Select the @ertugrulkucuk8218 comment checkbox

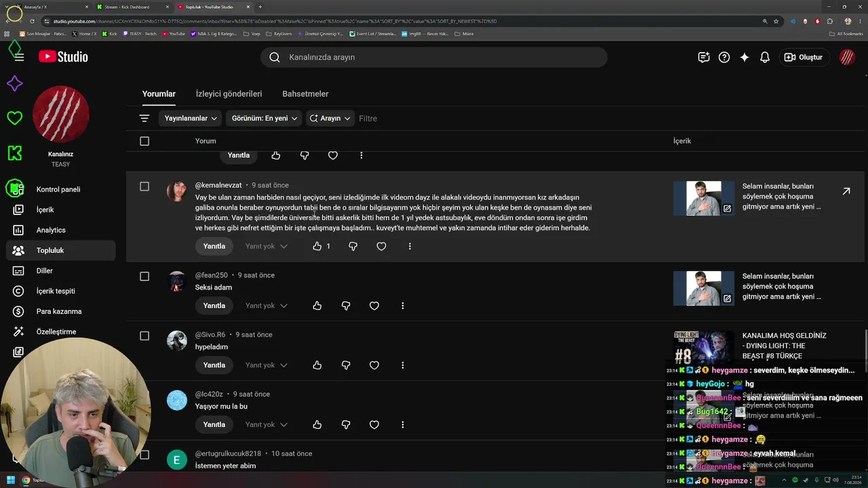pos(144,455)
